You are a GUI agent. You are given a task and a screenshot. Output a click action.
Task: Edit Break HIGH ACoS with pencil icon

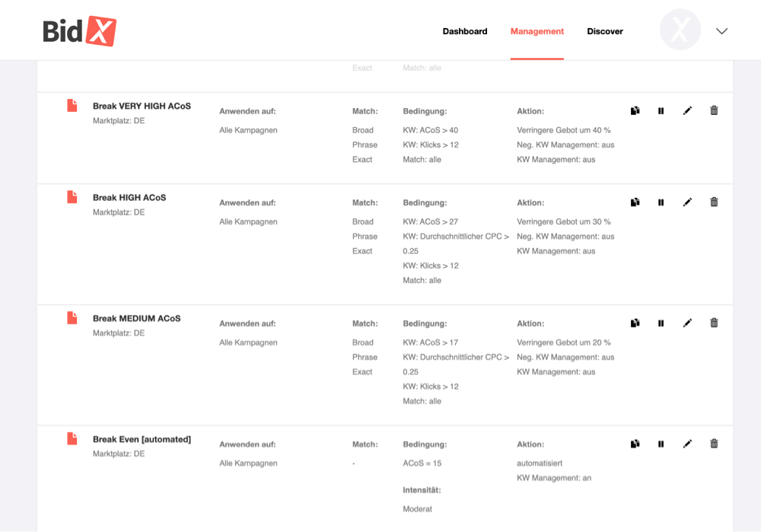click(687, 202)
